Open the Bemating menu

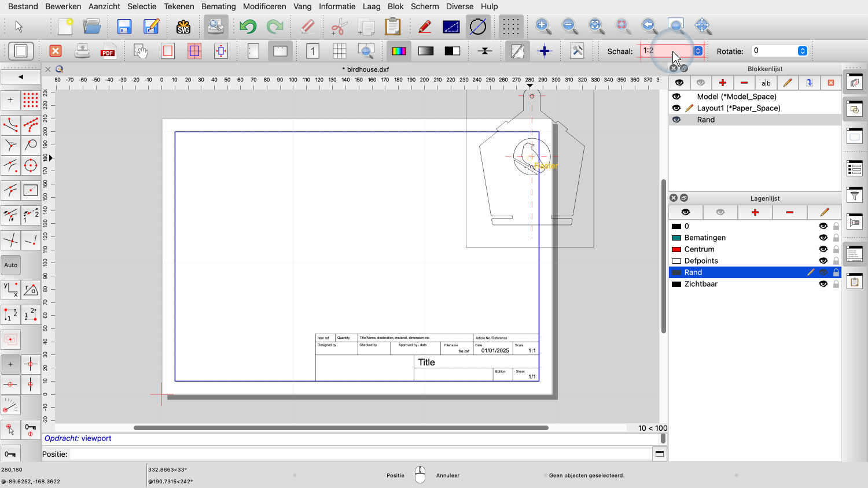coord(218,6)
